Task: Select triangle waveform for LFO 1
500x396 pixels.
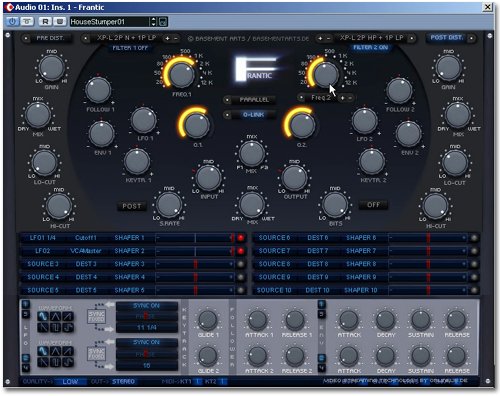Action: [x=55, y=316]
